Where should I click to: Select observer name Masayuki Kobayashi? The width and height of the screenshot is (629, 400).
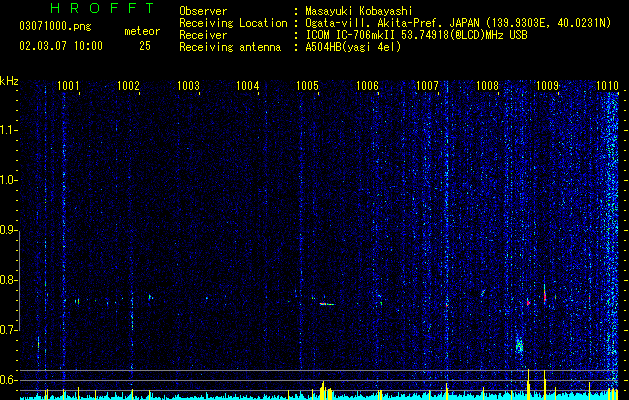coord(359,11)
